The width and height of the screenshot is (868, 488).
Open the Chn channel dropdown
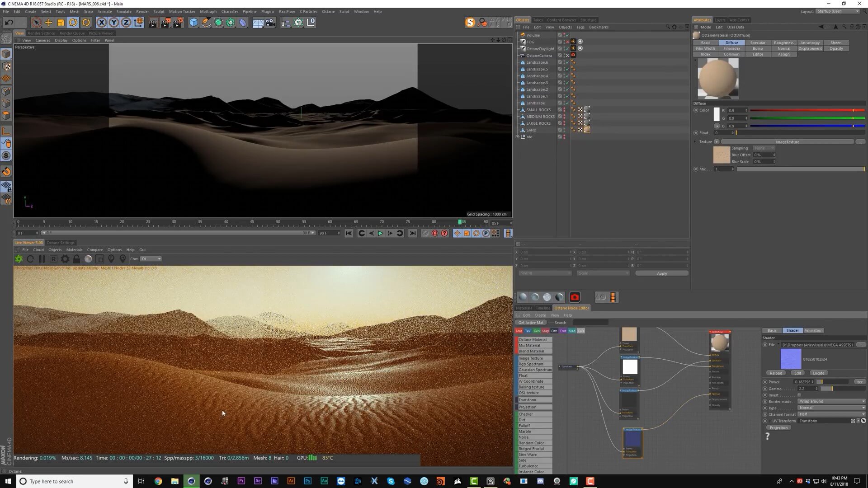coord(151,259)
